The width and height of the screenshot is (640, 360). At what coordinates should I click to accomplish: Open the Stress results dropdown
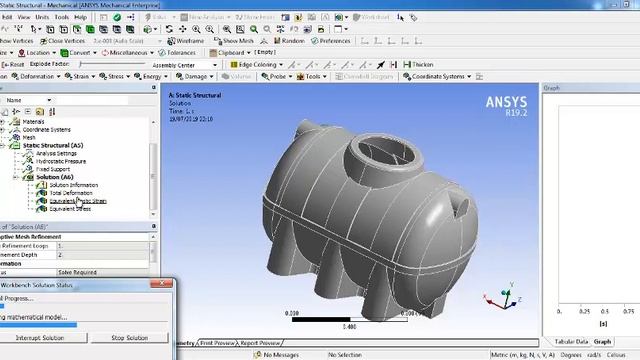point(115,76)
